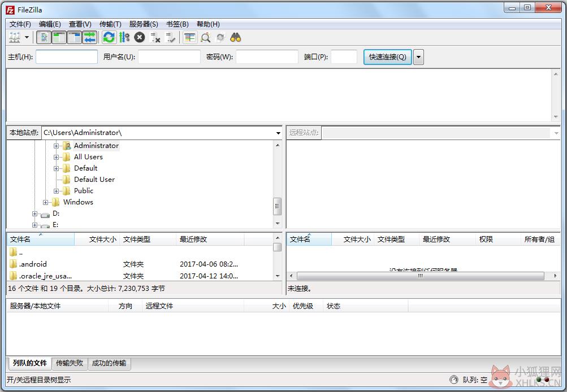Toggle synchronized browsing icon
The image size is (567, 392).
(220, 37)
